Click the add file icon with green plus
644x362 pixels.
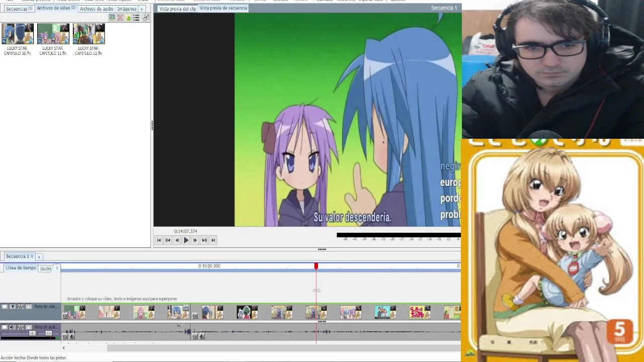[x=128, y=18]
